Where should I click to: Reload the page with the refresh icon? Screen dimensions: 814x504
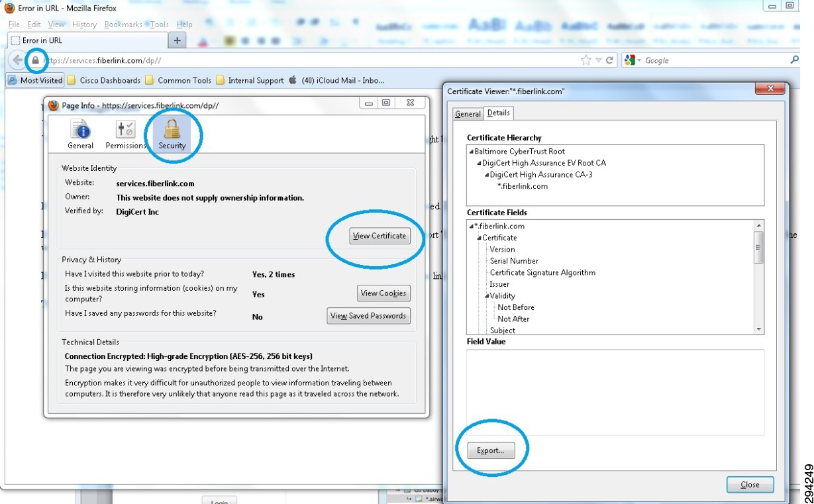tap(609, 60)
